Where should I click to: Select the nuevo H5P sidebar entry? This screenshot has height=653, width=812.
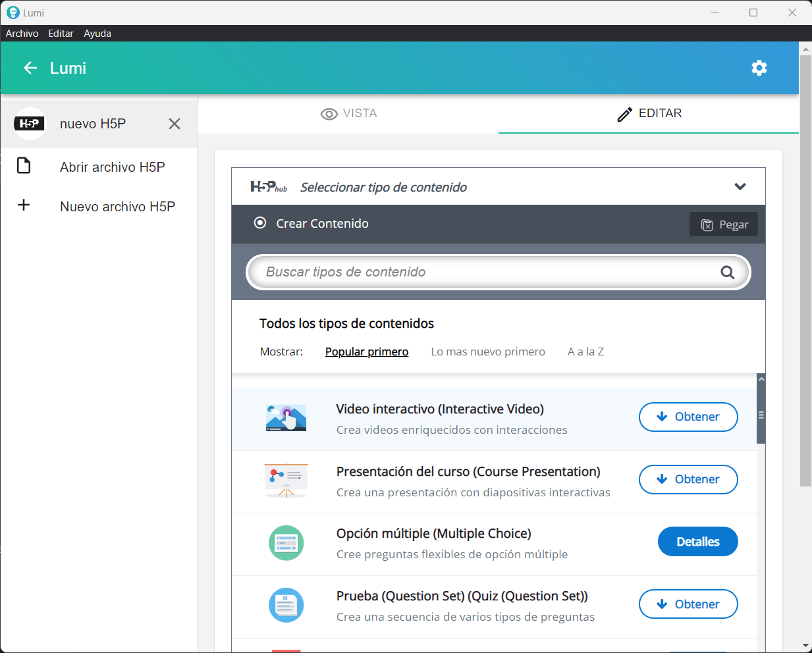pyautogui.click(x=99, y=124)
